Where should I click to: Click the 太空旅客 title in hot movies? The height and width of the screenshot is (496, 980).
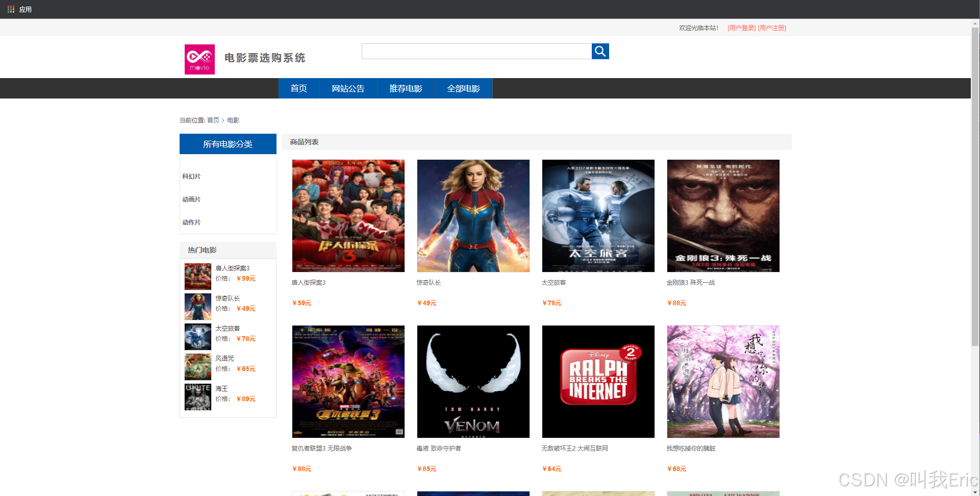tap(228, 329)
